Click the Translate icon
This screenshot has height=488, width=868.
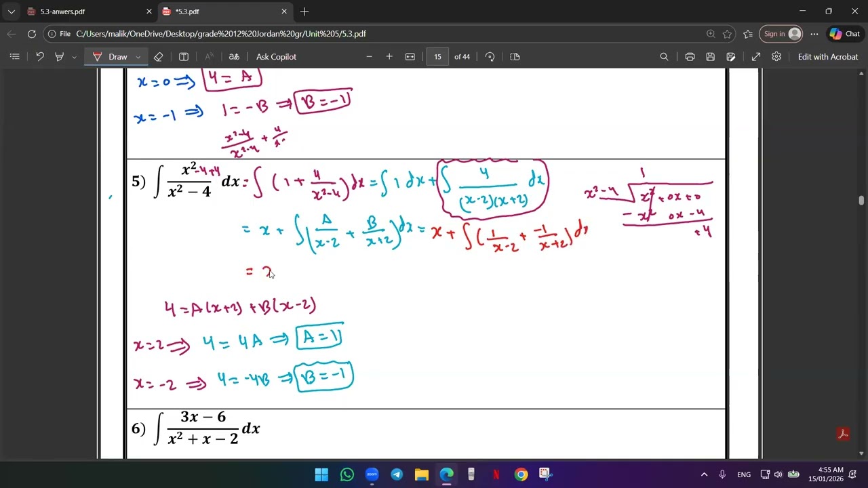(234, 57)
